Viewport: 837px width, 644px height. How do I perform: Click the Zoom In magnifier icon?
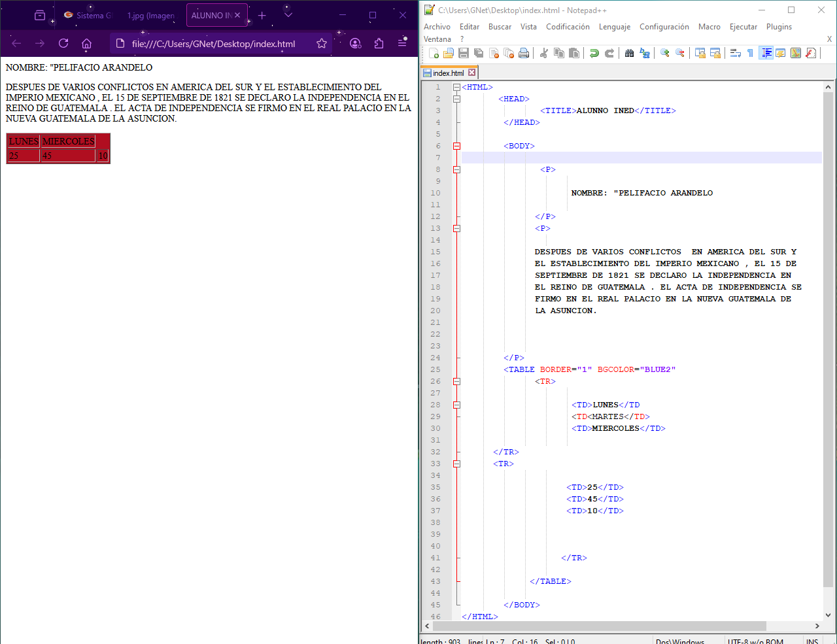[664, 53]
